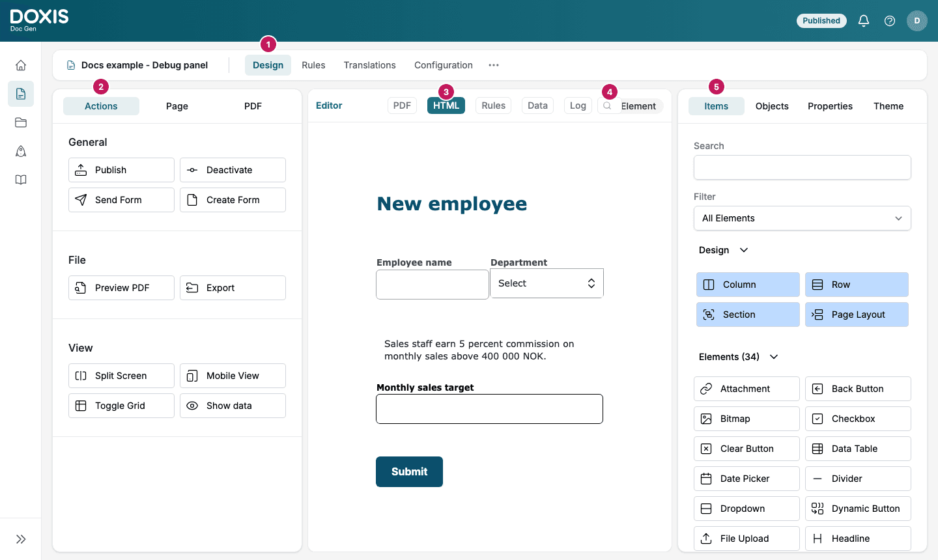Open the documents icon in sidebar
Image resolution: width=938 pixels, height=560 pixels.
[x=21, y=94]
